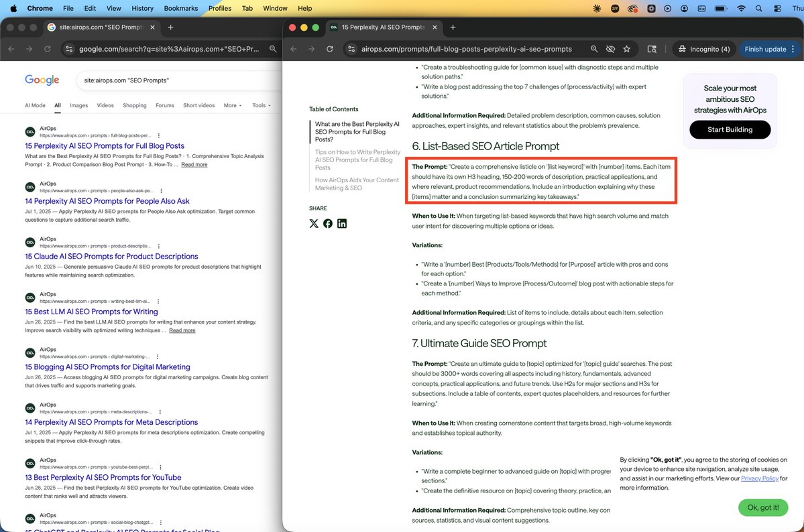Viewport: 804px width, 532px height.
Task: Open '14 Perplexity AI SEO Prompts for People Also Ask'
Action: click(x=107, y=202)
